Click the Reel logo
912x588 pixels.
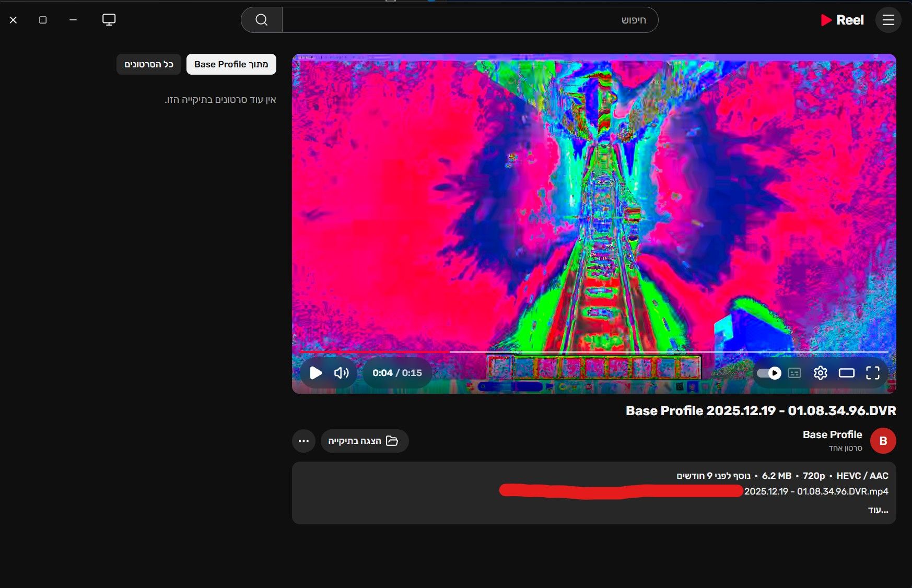tap(842, 20)
